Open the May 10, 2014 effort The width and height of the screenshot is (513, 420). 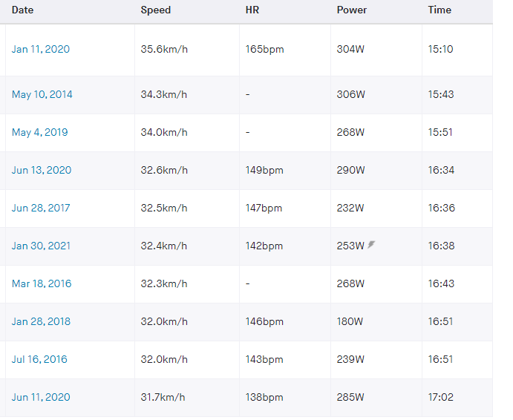tap(42, 94)
